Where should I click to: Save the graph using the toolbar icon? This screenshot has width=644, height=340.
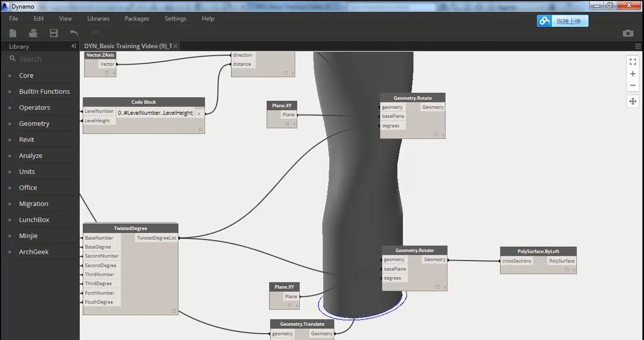[x=54, y=33]
